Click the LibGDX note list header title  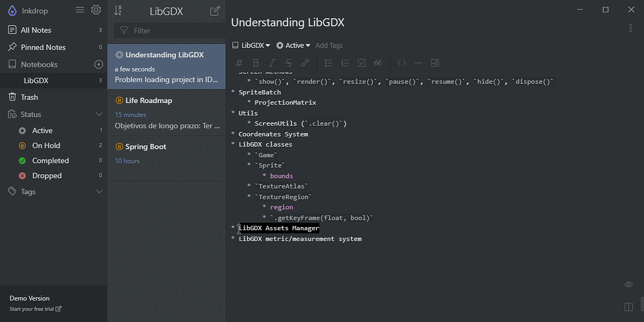[x=166, y=11]
